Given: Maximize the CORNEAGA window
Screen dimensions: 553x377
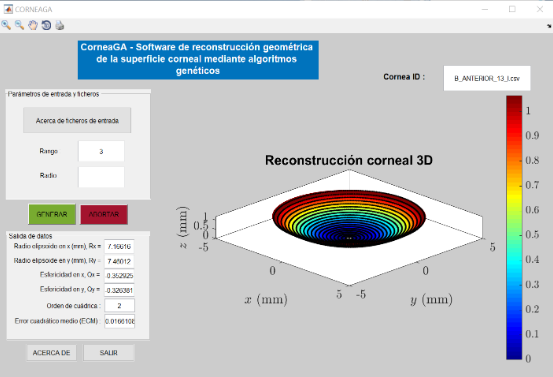Looking at the screenshot, I should pos(512,9).
